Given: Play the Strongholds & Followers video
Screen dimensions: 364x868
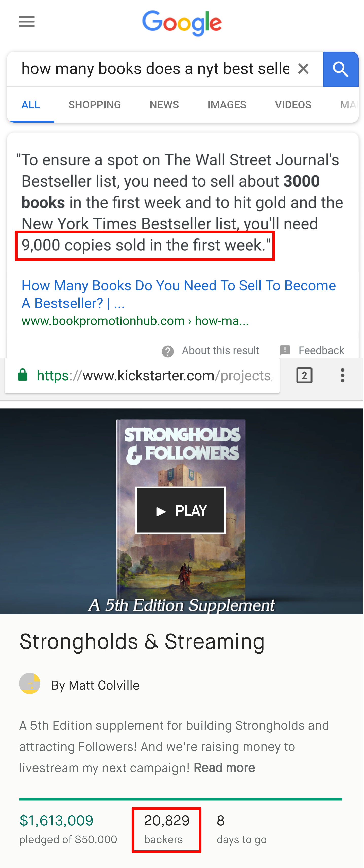Looking at the screenshot, I should click(x=181, y=510).
